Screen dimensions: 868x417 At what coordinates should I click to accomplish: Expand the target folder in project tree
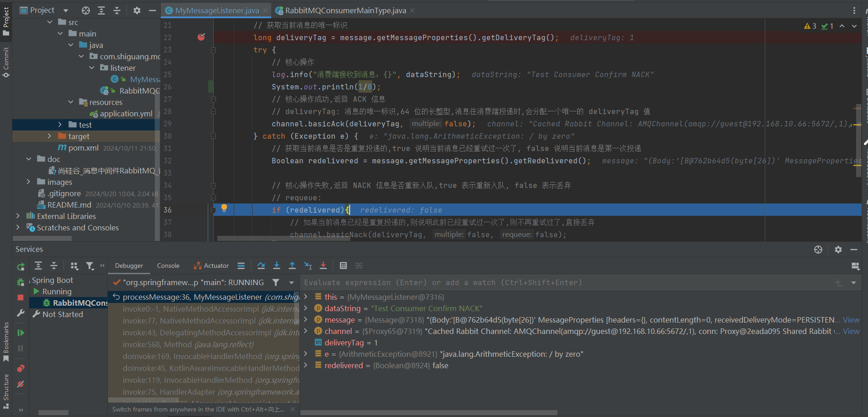pyautogui.click(x=50, y=136)
